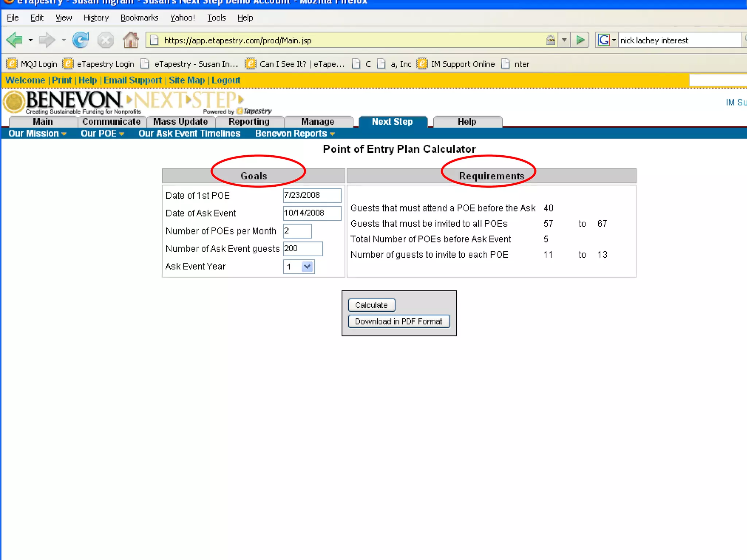Click the Reload page icon
The height and width of the screenshot is (560, 747).
pyautogui.click(x=81, y=40)
